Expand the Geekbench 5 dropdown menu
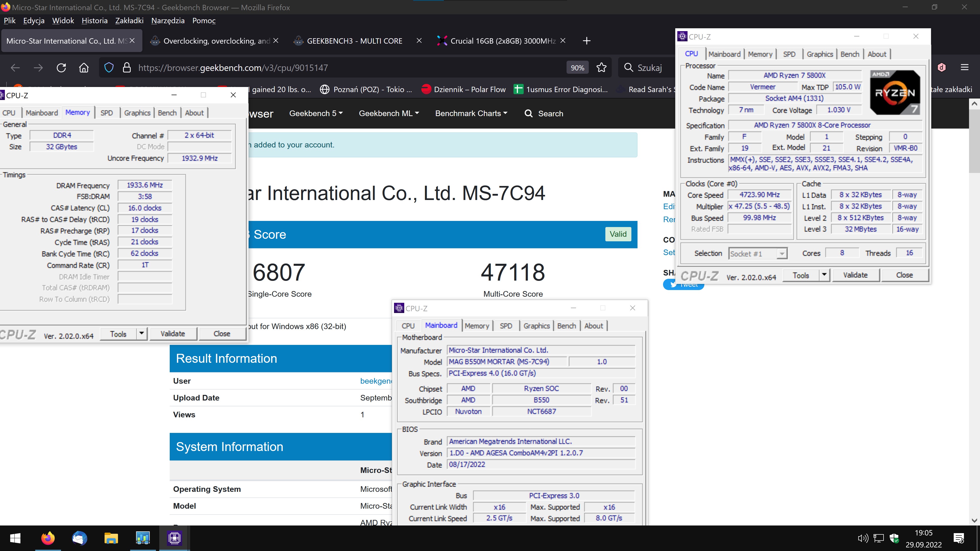Viewport: 980px width, 551px height. (316, 113)
